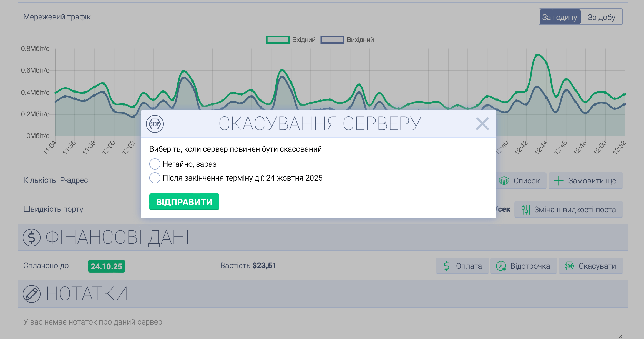Select 'Після закінчення терміну дії' radio option
Screen dimensions: 644x339
[155, 178]
